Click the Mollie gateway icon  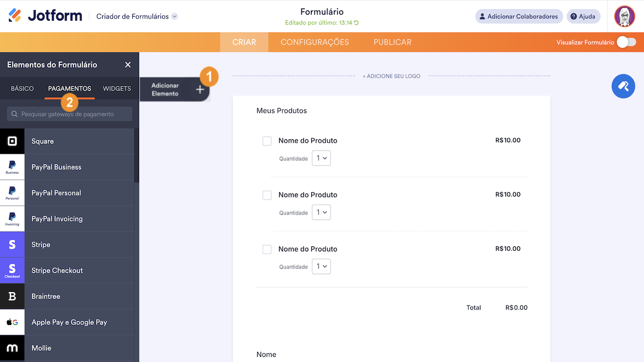(x=12, y=348)
